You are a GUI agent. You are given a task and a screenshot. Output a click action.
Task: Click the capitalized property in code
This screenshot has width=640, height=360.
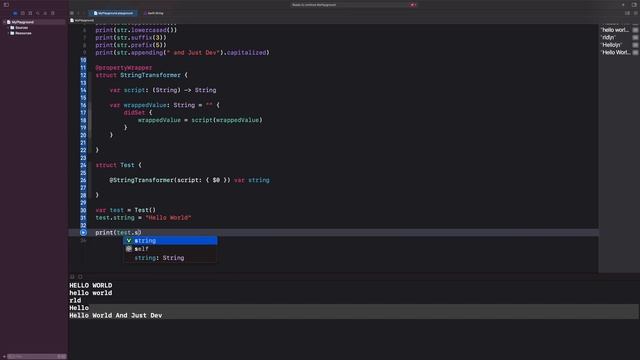coord(246,53)
